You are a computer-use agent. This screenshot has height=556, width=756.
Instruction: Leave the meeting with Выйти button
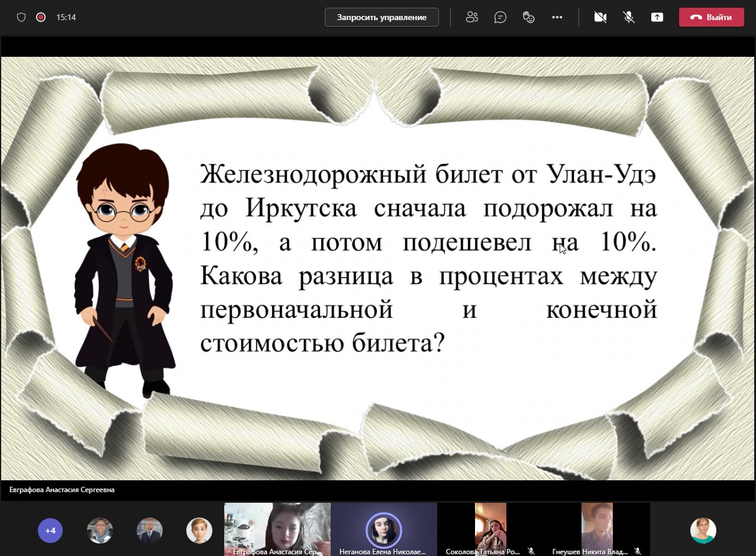711,17
